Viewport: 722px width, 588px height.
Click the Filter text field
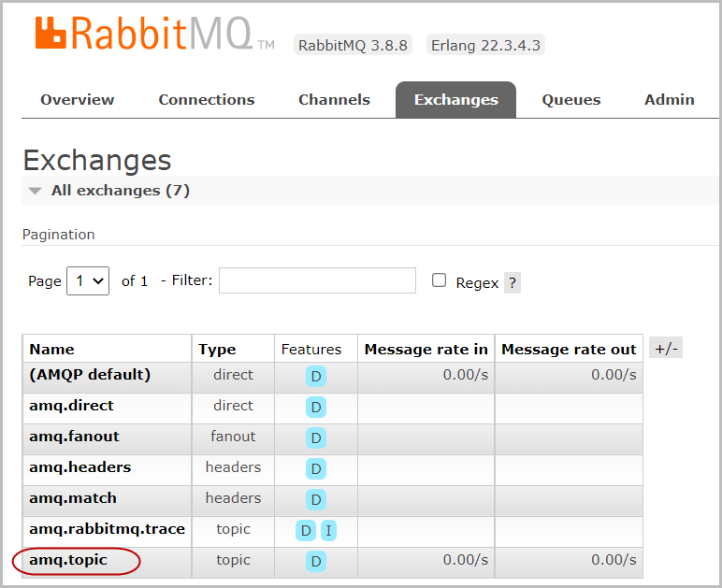pos(317,280)
